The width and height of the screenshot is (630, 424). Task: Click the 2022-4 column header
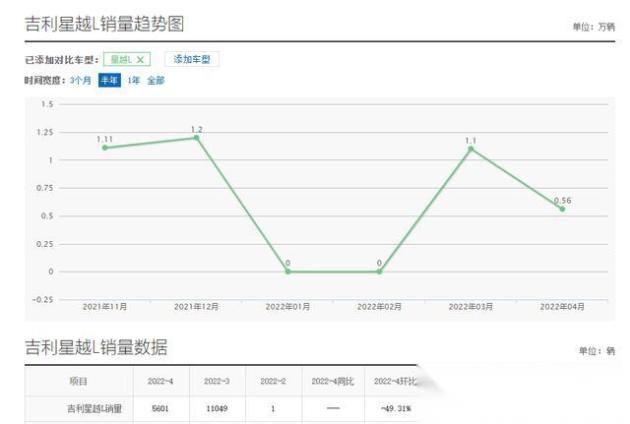tap(160, 381)
